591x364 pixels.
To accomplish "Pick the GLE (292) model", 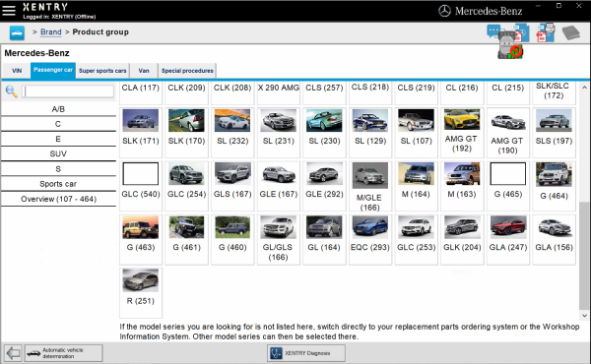I will (x=324, y=186).
